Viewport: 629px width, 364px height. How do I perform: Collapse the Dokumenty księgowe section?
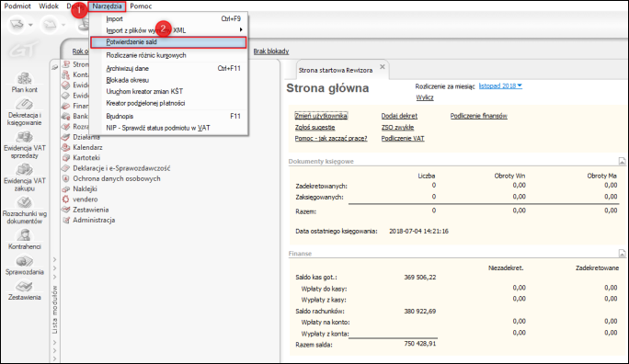622,161
